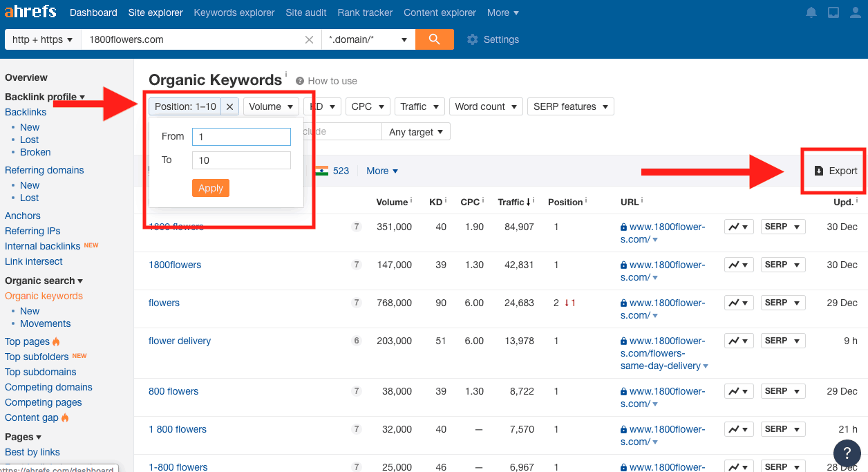Open the CPC filter dropdown
The height and width of the screenshot is (472, 868).
(368, 106)
